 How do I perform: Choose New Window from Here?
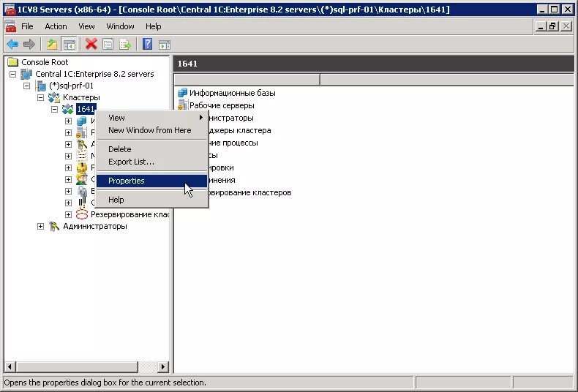(x=152, y=130)
